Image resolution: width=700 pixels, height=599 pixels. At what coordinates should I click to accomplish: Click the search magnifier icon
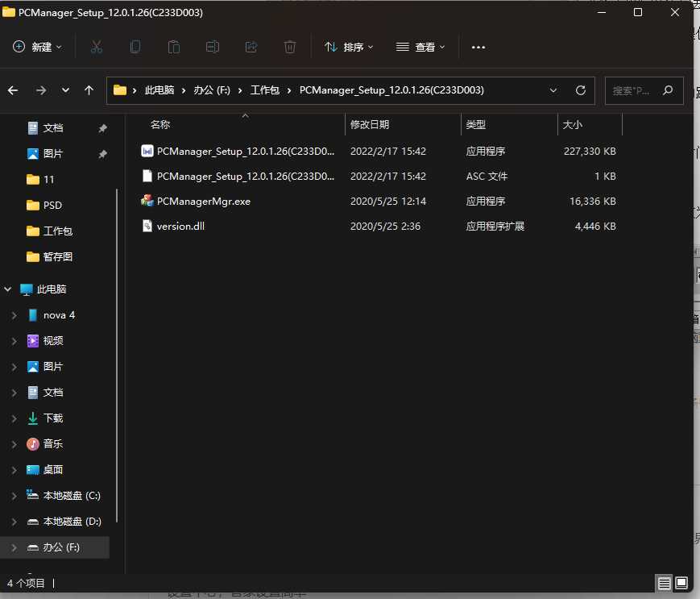(668, 90)
